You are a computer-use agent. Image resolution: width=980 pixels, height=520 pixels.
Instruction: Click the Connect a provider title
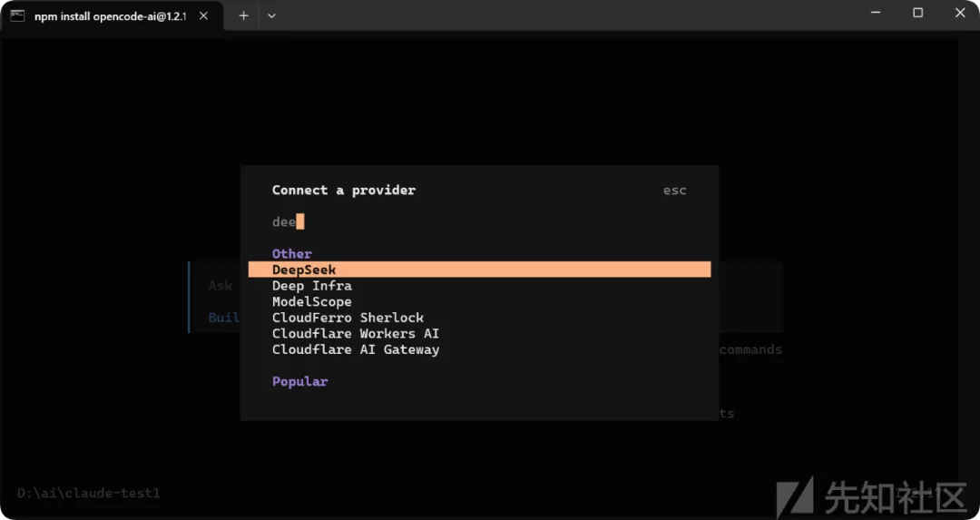coord(344,190)
